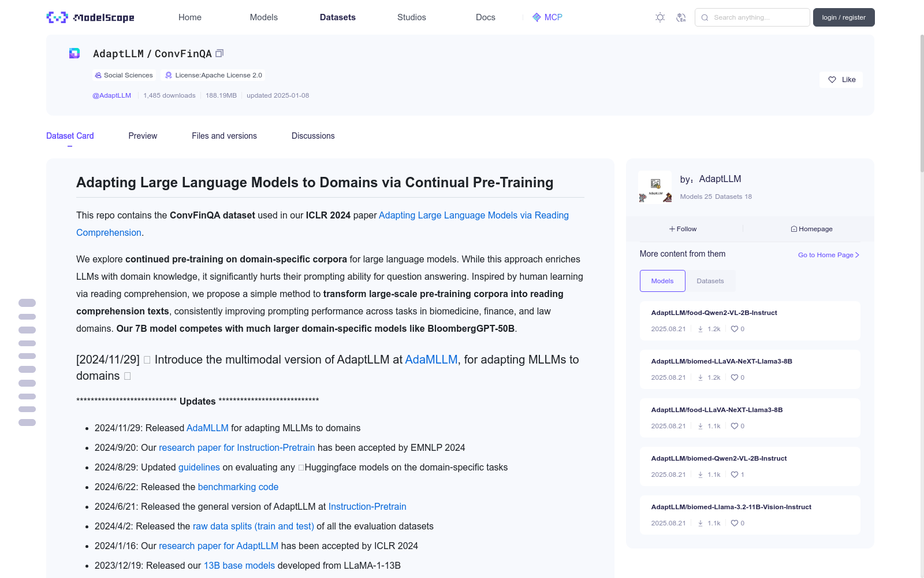Click heart on food-Qwen2-VL-2B-Instruct model card
This screenshot has height=578, width=924.
point(735,329)
